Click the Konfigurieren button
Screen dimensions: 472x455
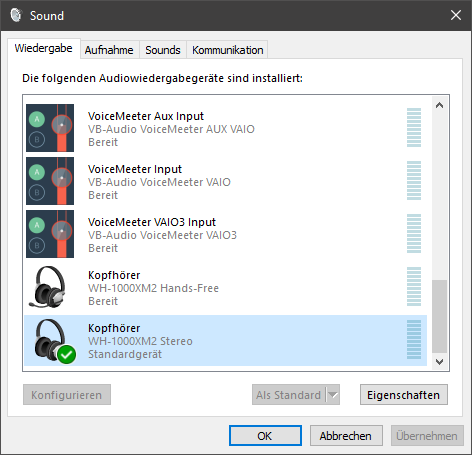pyautogui.click(x=67, y=395)
